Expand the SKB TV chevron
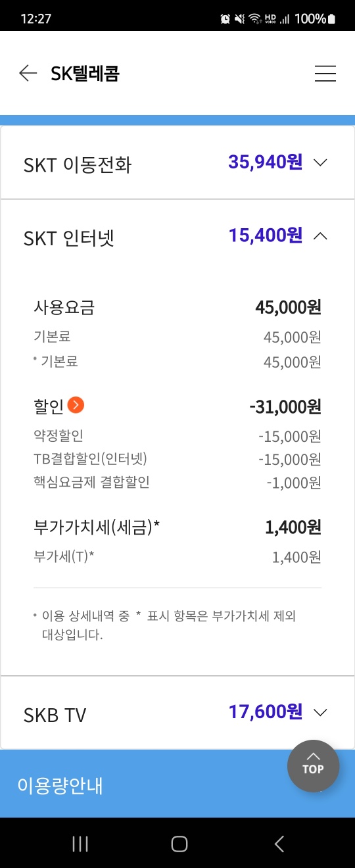355x868 pixels. 320,712
